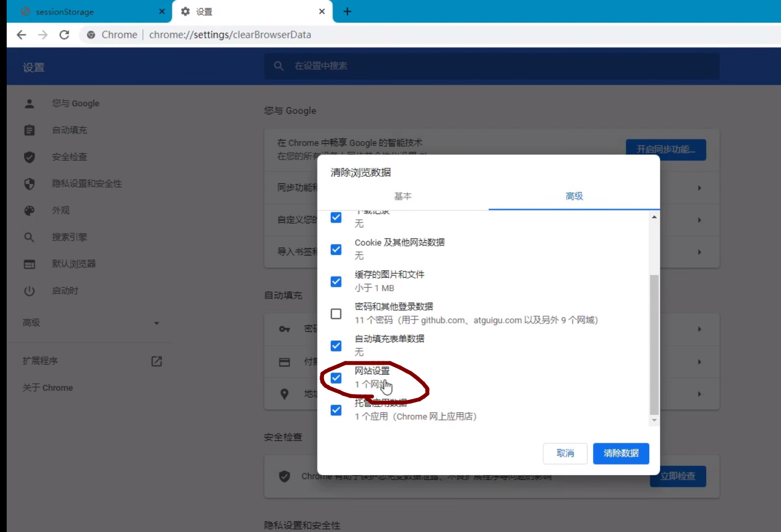Click the shield icon in the 安全检查 card
Viewport: 781px width, 532px height.
click(x=285, y=476)
